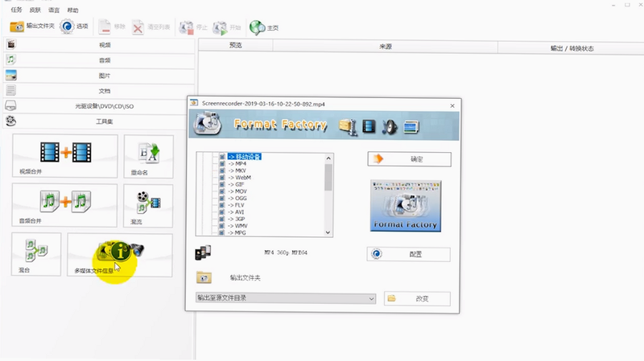The height and width of the screenshot is (361, 644).
Task: Open the 视频合并 video joiner tool
Action: pyautogui.click(x=65, y=156)
